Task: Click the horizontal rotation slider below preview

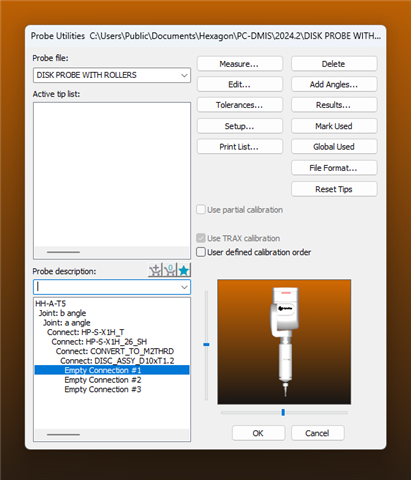Action: [x=283, y=412]
